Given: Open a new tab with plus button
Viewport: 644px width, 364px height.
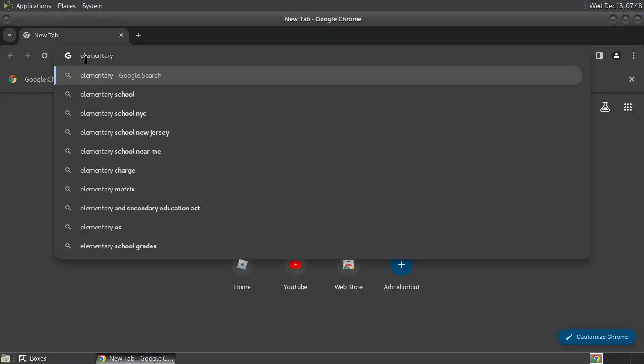Looking at the screenshot, I should (138, 35).
